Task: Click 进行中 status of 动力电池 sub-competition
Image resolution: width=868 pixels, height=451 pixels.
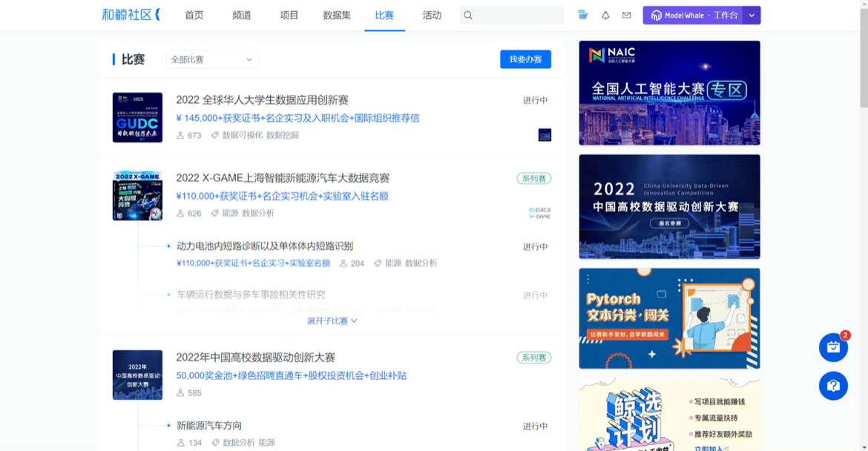Action: pyautogui.click(x=536, y=247)
